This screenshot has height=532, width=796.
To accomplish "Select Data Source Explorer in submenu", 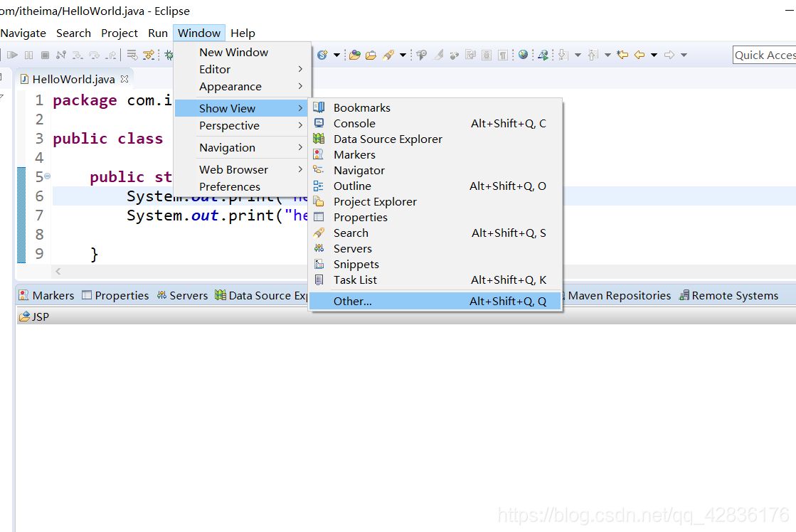I will click(x=435, y=139).
